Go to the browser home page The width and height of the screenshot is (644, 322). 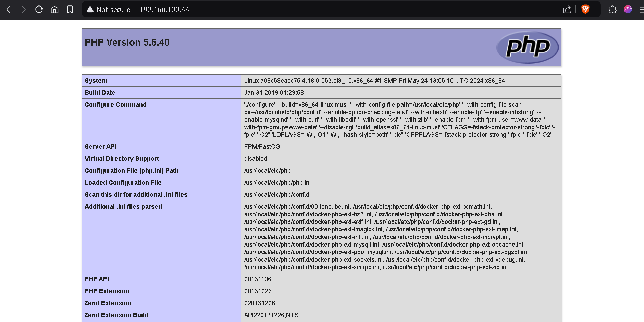54,10
